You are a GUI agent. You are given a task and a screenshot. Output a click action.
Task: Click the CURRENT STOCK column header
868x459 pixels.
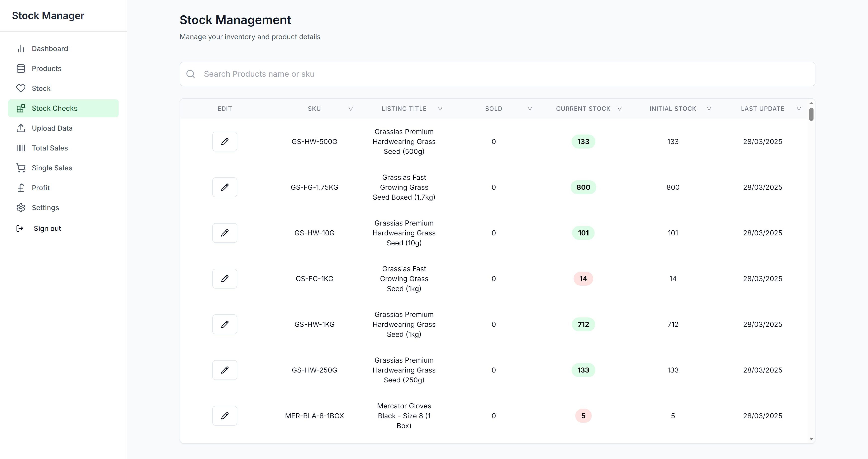(583, 109)
